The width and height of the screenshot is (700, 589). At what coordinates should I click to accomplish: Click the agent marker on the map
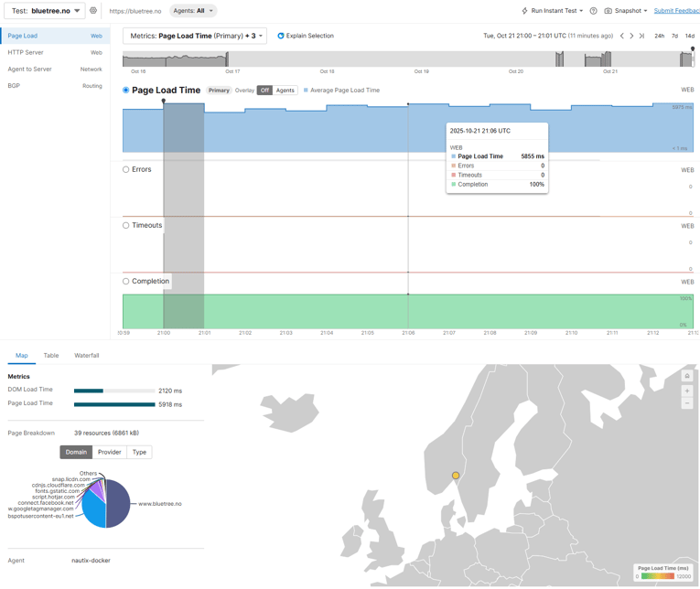pos(456,476)
